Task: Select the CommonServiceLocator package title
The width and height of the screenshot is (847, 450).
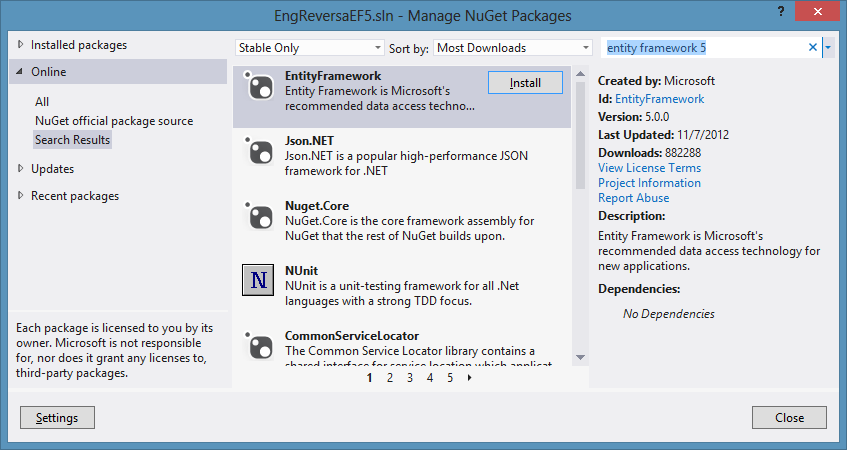Action: coord(352,336)
